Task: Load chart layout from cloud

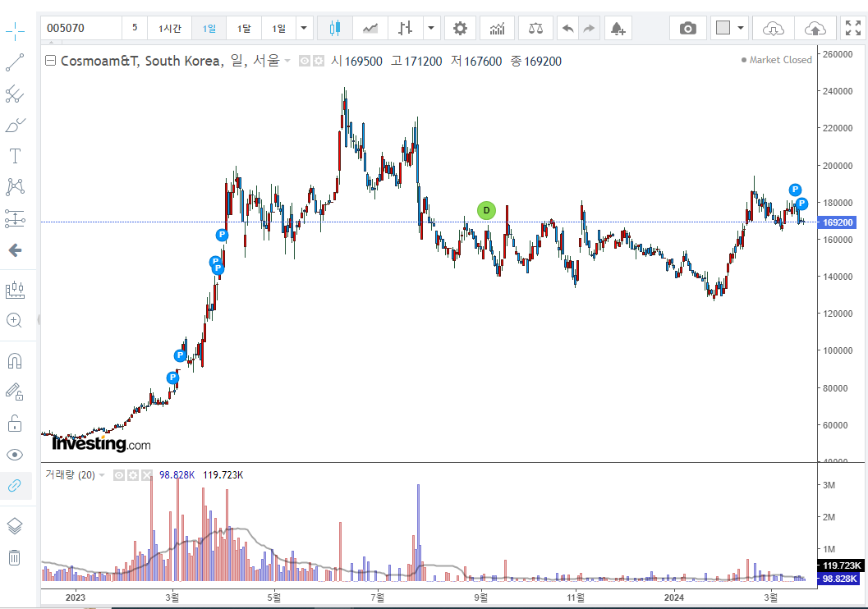Action: click(x=774, y=28)
